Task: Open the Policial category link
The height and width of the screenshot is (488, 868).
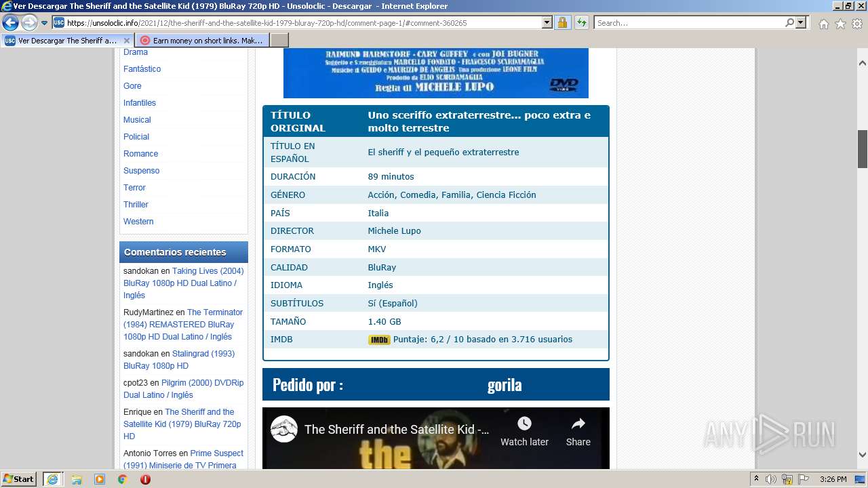Action: [136, 137]
